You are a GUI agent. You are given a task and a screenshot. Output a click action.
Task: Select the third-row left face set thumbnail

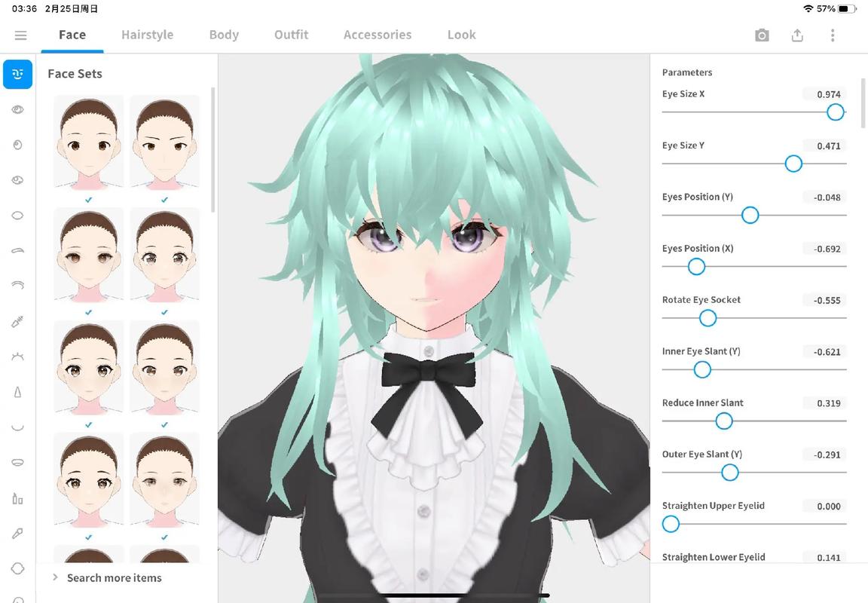(x=89, y=367)
